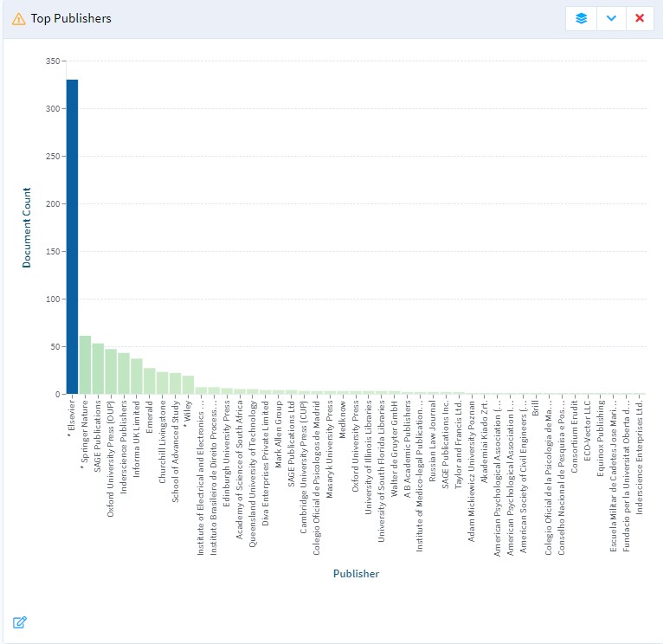This screenshot has width=663, height=644.
Task: Click the Oxford University Press (OUP) bar
Action: 111,371
